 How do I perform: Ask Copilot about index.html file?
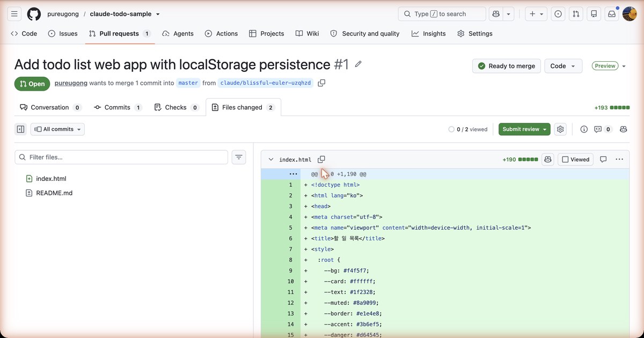548,159
